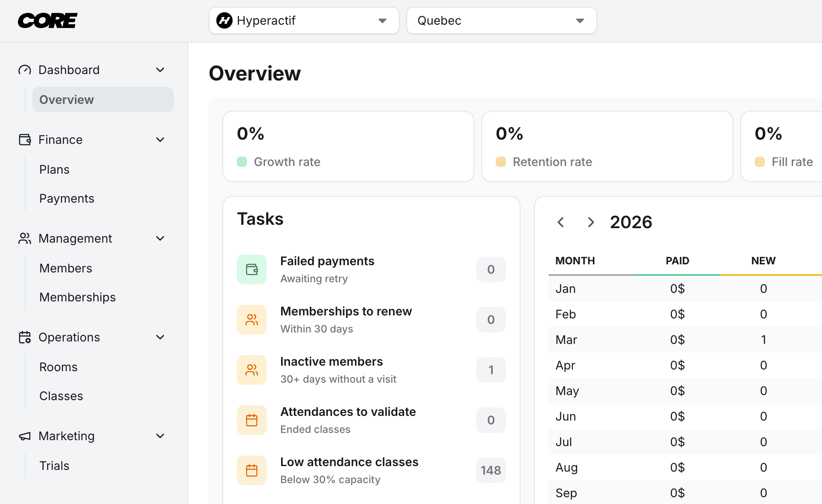
Task: Click the Attendances to validate calendar icon
Action: pyautogui.click(x=252, y=420)
